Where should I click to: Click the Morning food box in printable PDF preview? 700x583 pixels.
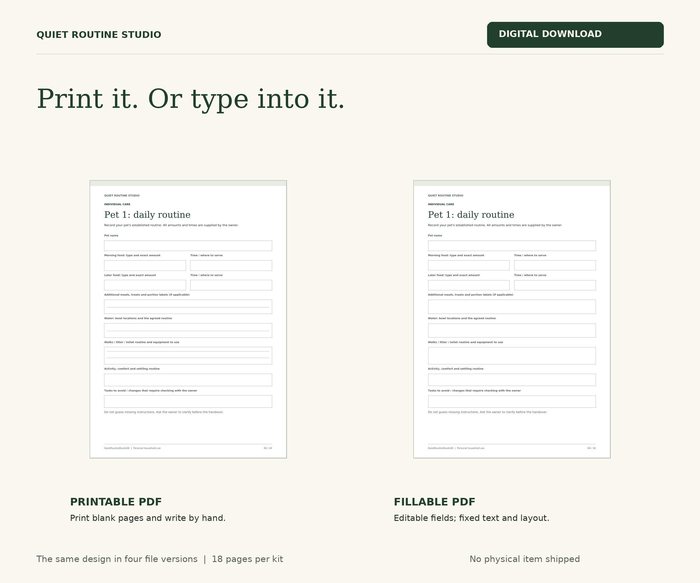pyautogui.click(x=145, y=265)
